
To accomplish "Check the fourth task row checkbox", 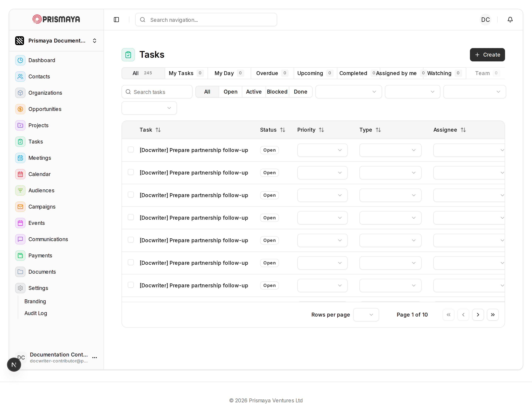I will click(x=131, y=217).
